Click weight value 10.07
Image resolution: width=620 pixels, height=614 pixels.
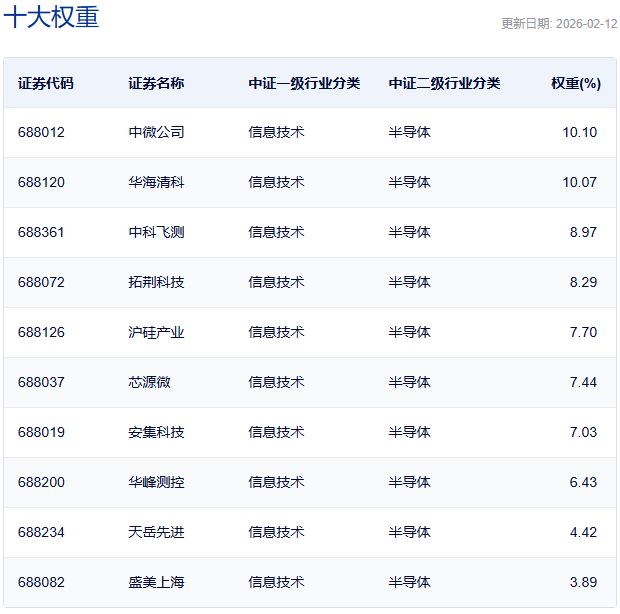(580, 182)
